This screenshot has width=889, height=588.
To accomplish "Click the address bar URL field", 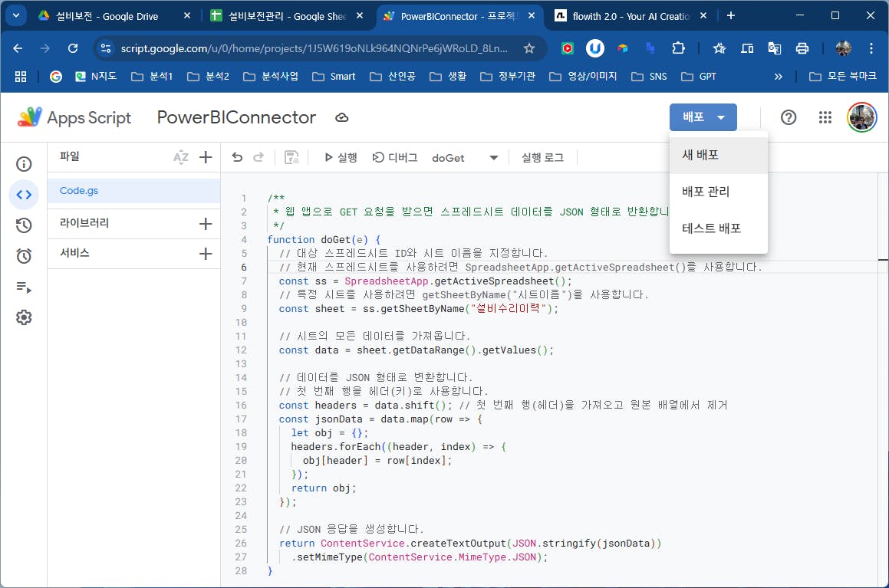I will (x=314, y=48).
